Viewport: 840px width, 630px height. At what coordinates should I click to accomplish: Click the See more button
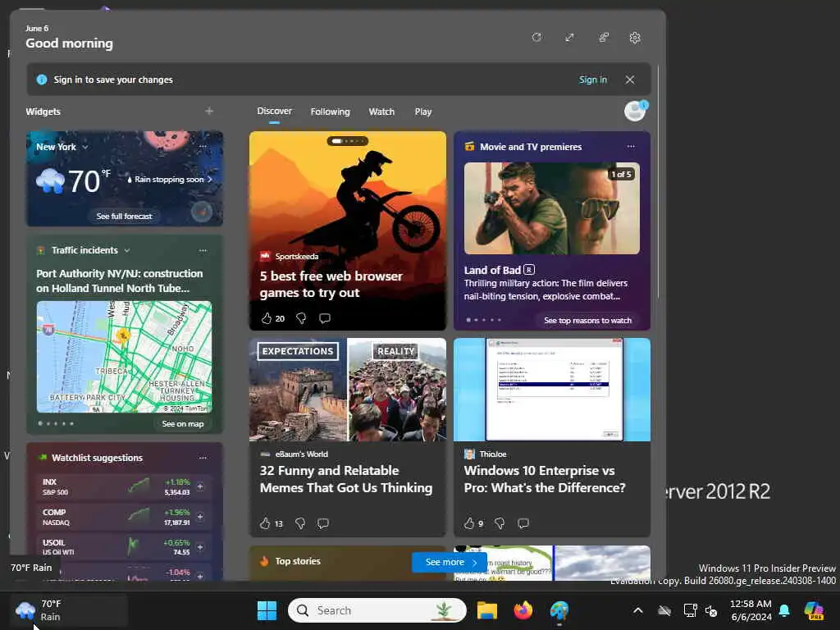pos(449,562)
